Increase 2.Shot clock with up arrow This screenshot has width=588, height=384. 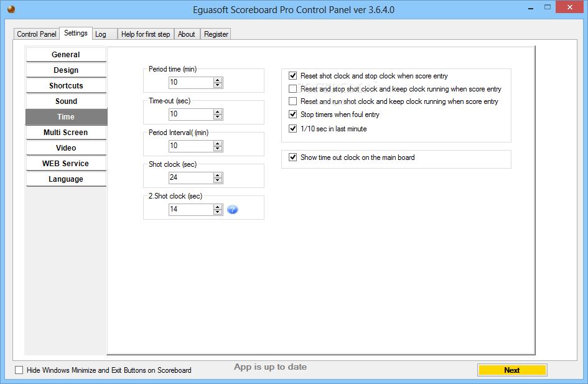pos(218,207)
